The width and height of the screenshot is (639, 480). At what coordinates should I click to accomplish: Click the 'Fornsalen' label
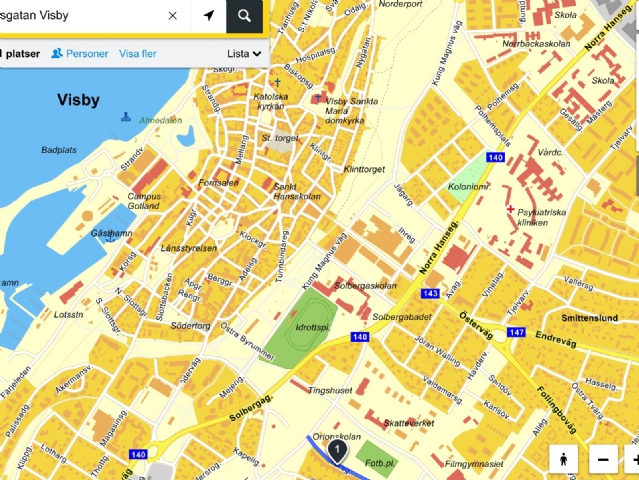pyautogui.click(x=218, y=183)
